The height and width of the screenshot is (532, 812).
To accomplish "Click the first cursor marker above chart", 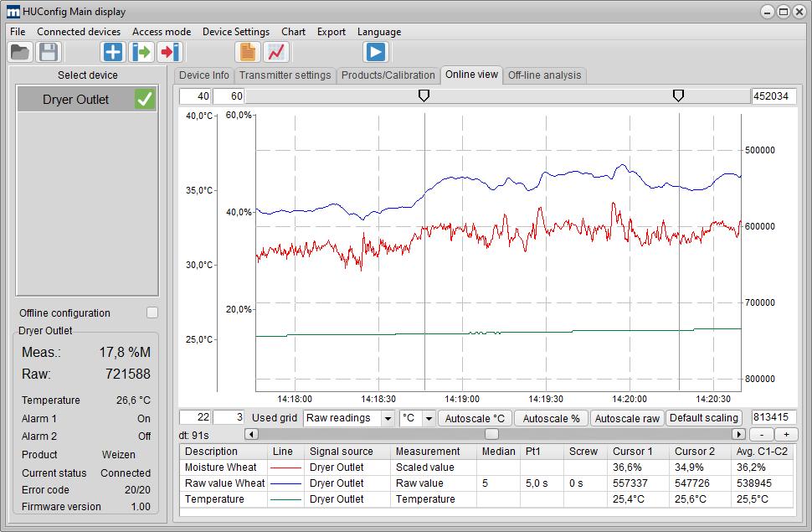I will pyautogui.click(x=424, y=96).
